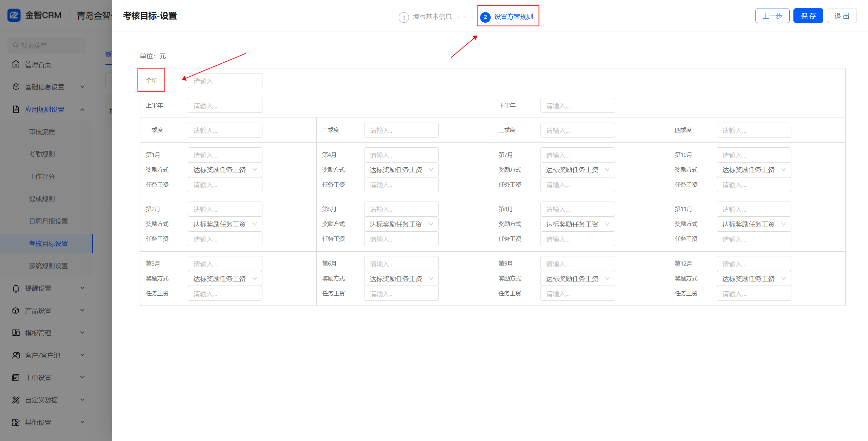Click the 保存 button

808,16
